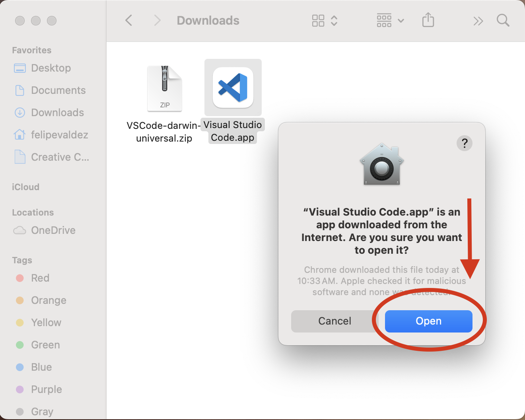Click Open to launch Visual Studio Code
This screenshot has height=420, width=525.
(x=428, y=321)
